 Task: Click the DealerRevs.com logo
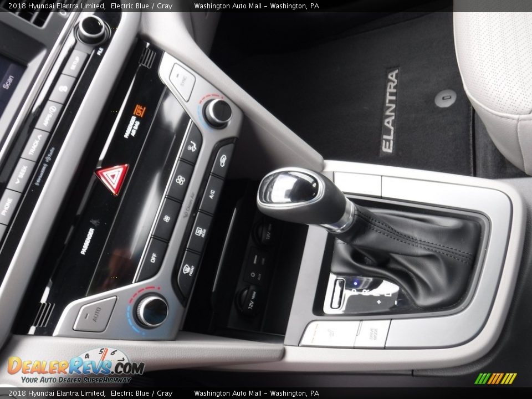[x=76, y=366]
